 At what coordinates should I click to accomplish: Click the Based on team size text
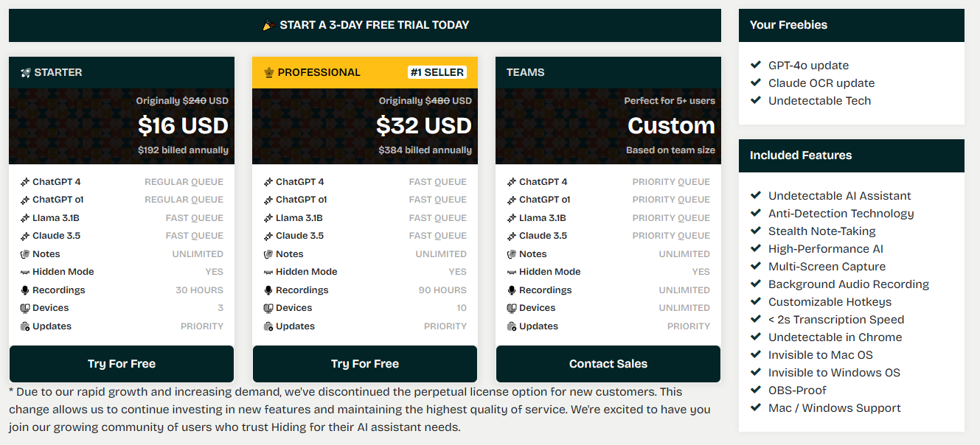(x=670, y=150)
